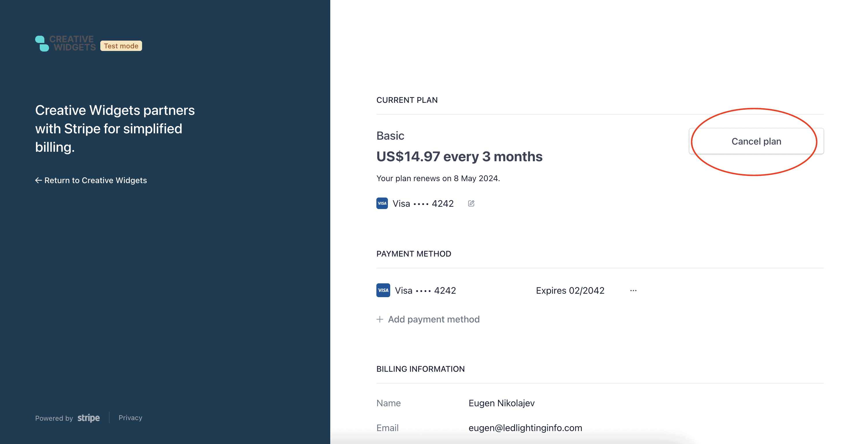Open the three-dot menu for the Visa card

coord(633,291)
